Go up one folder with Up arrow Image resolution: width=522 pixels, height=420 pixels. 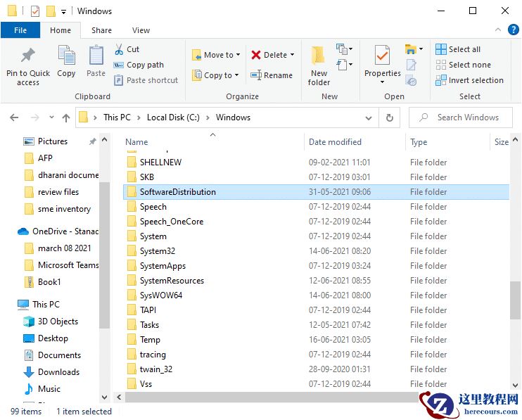(x=66, y=117)
